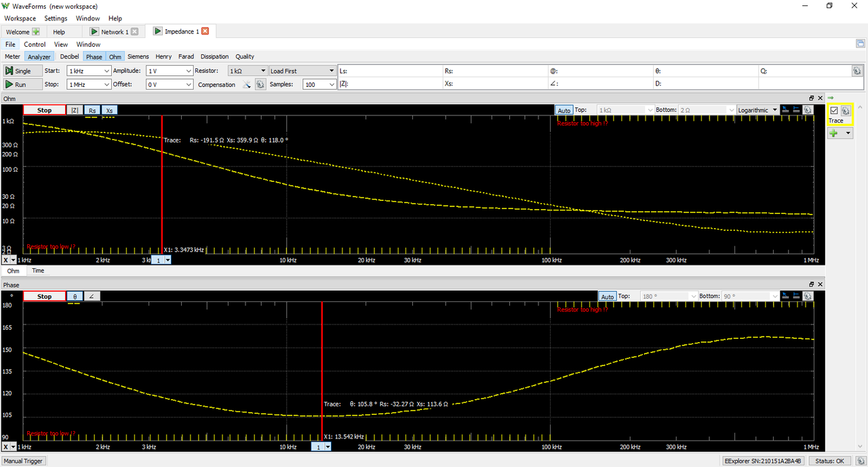
Task: Open the Control menu
Action: 35,45
